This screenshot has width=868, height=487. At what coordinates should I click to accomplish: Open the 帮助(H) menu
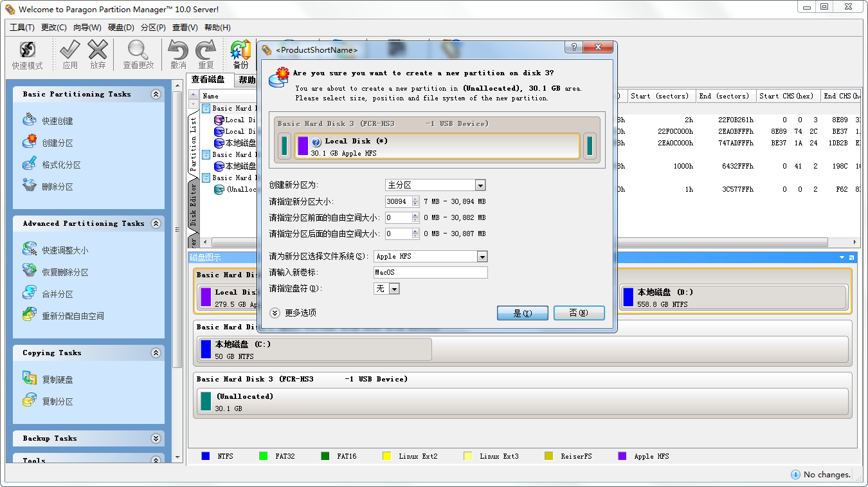point(217,28)
